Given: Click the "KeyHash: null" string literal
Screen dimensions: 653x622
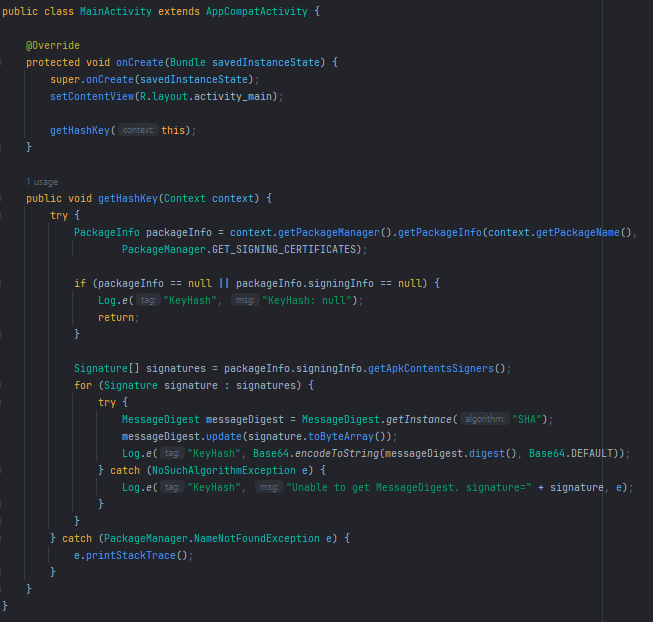Looking at the screenshot, I should click(307, 300).
